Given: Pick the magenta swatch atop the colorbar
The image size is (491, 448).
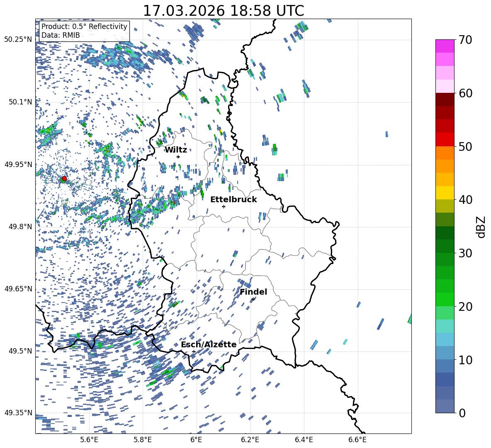Looking at the screenshot, I should tap(445, 46).
